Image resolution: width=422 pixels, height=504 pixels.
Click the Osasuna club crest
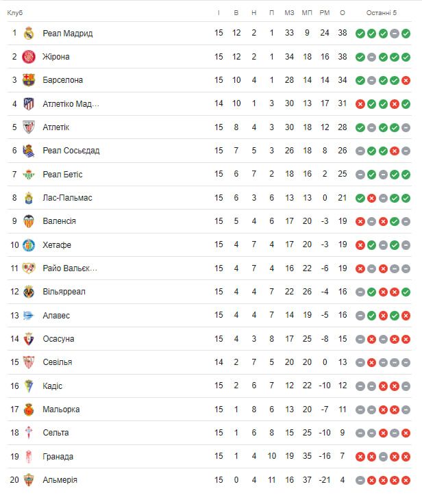coord(28,339)
